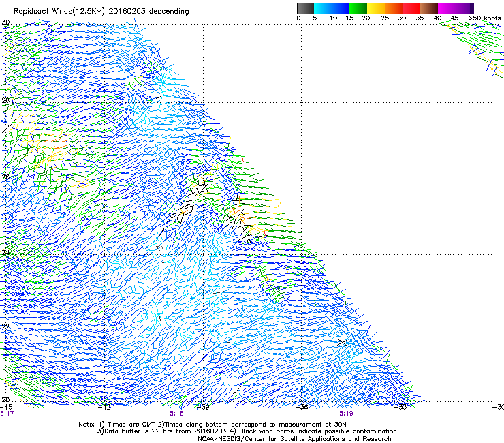Click the 'Data buffer is 22 hrs' note line
This screenshot has width=504, height=443.
tap(247, 431)
